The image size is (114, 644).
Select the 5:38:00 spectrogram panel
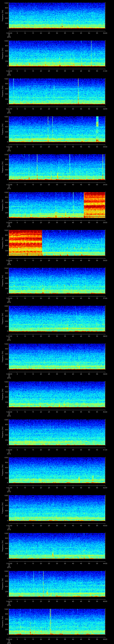57,356
